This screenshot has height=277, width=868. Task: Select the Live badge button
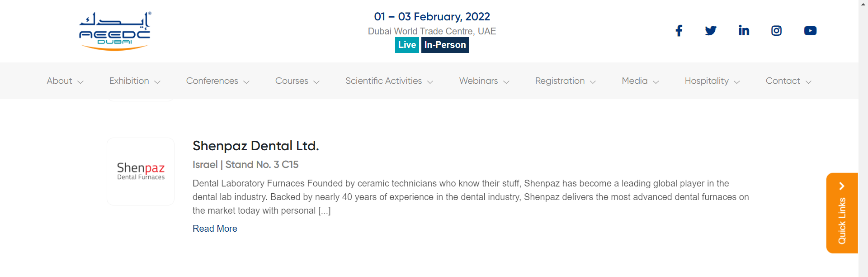[x=407, y=45]
